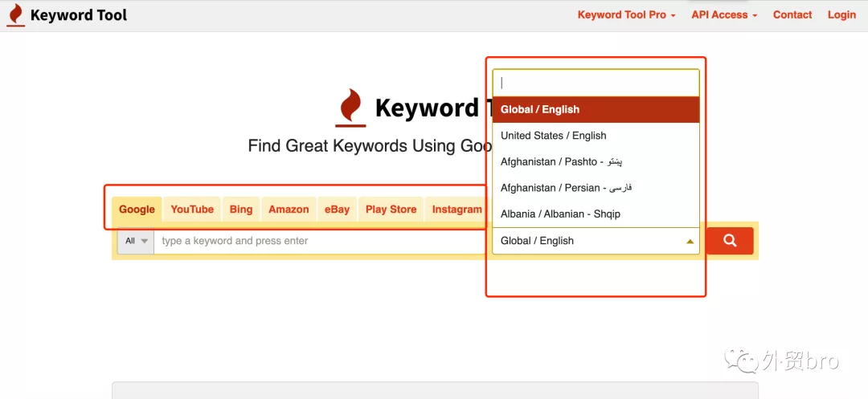Open the Play Store tab

391,210
